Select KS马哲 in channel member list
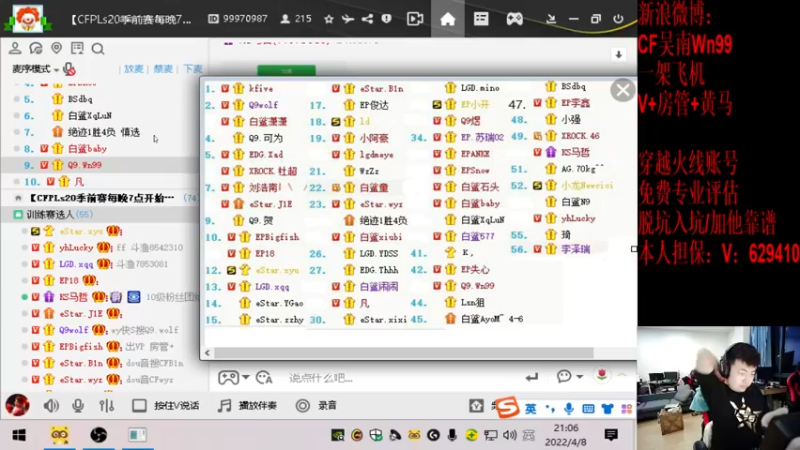The height and width of the screenshot is (450, 800). click(x=73, y=297)
